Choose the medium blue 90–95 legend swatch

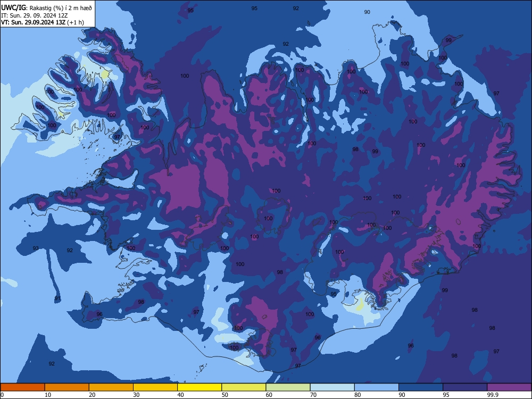click(421, 387)
